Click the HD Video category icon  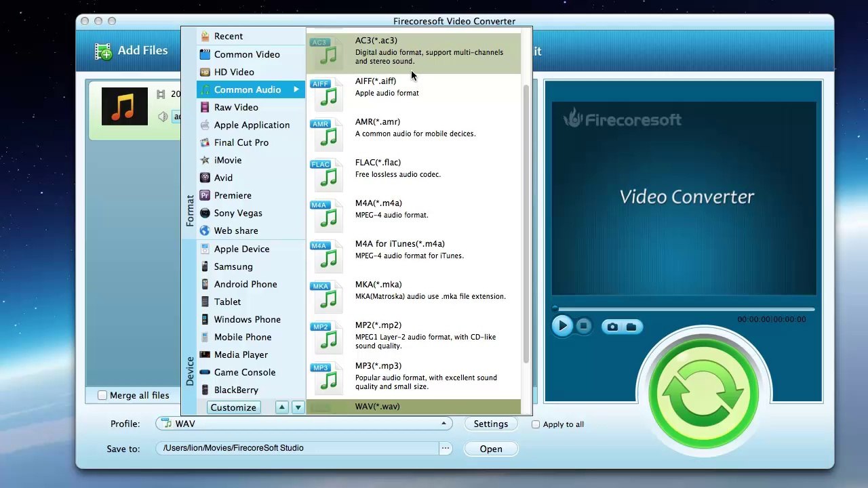tap(205, 72)
